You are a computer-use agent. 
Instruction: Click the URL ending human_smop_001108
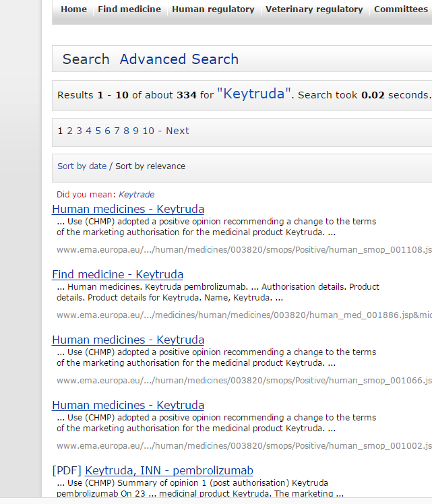click(244, 250)
